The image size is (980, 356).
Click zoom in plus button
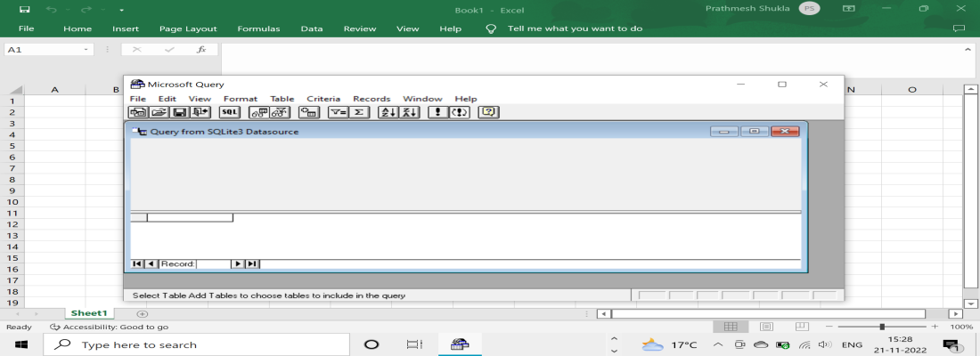pyautogui.click(x=935, y=327)
